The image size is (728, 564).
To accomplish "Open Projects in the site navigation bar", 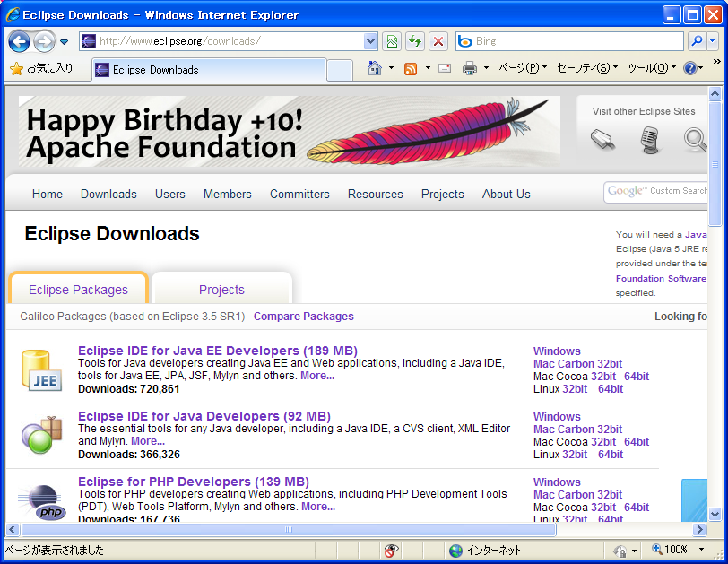I will click(x=443, y=194).
